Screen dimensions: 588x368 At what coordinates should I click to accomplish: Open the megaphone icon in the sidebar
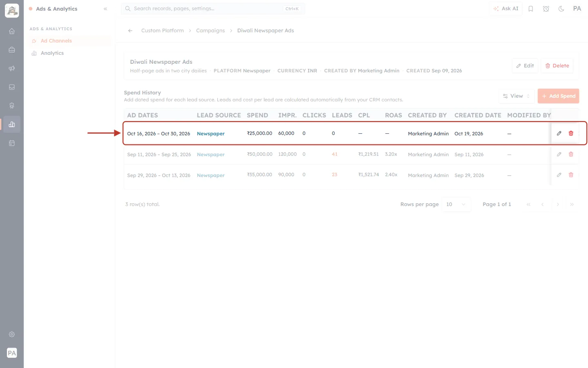tap(12, 68)
